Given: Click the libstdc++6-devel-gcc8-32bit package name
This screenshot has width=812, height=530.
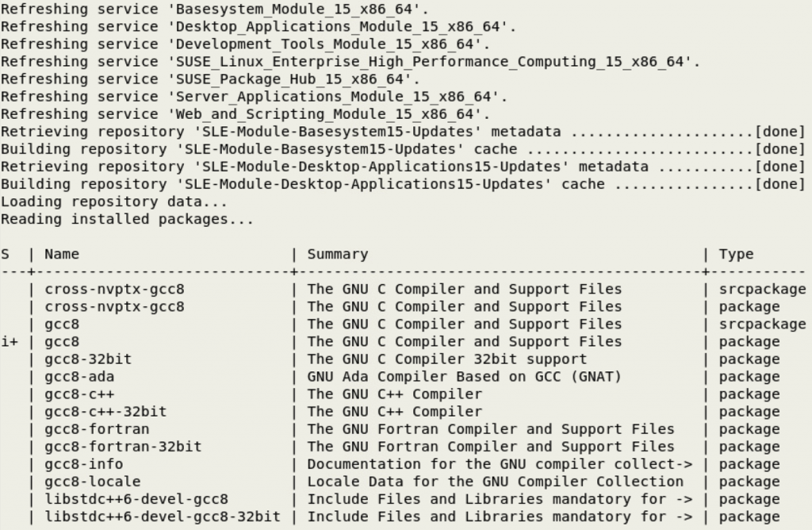Looking at the screenshot, I should tap(163, 516).
